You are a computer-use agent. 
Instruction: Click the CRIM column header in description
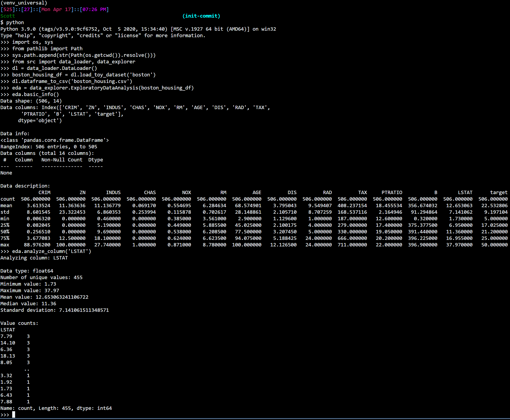pyautogui.click(x=44, y=192)
